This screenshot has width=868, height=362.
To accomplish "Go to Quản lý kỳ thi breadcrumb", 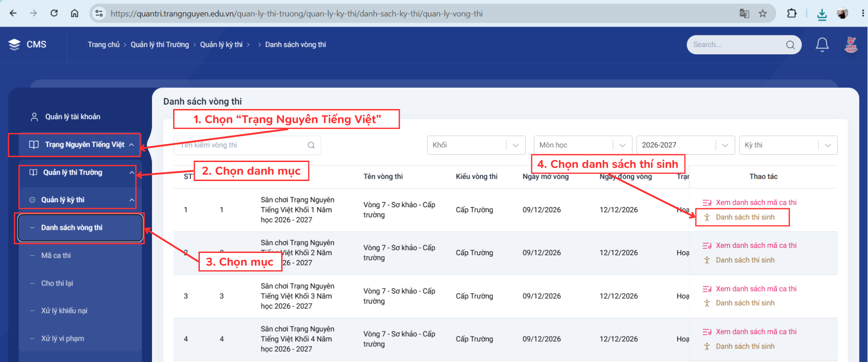I will [x=221, y=44].
